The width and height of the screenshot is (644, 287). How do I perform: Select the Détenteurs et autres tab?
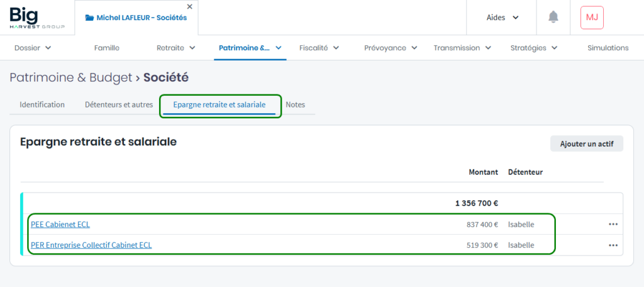119,104
